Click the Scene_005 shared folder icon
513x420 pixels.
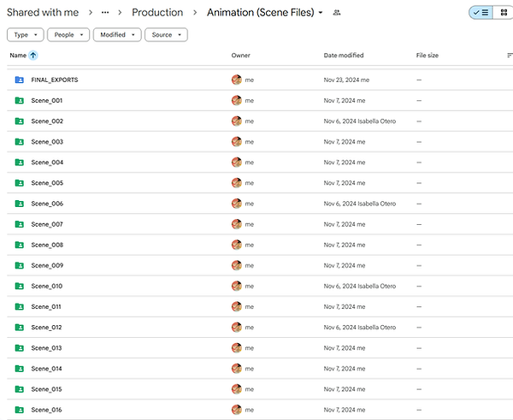click(20, 183)
